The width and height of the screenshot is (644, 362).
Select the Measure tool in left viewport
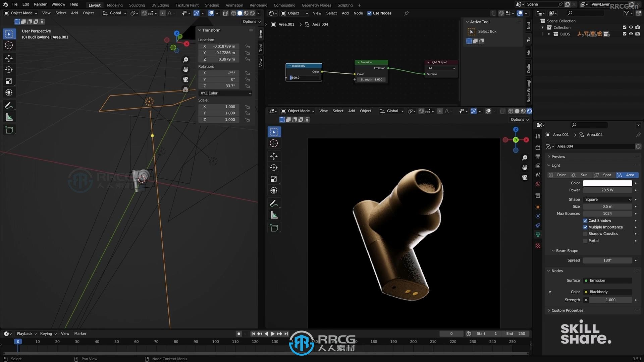9,117
